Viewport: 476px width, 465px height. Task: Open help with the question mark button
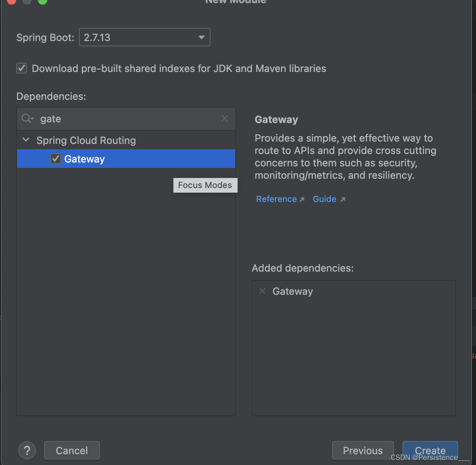coord(27,450)
